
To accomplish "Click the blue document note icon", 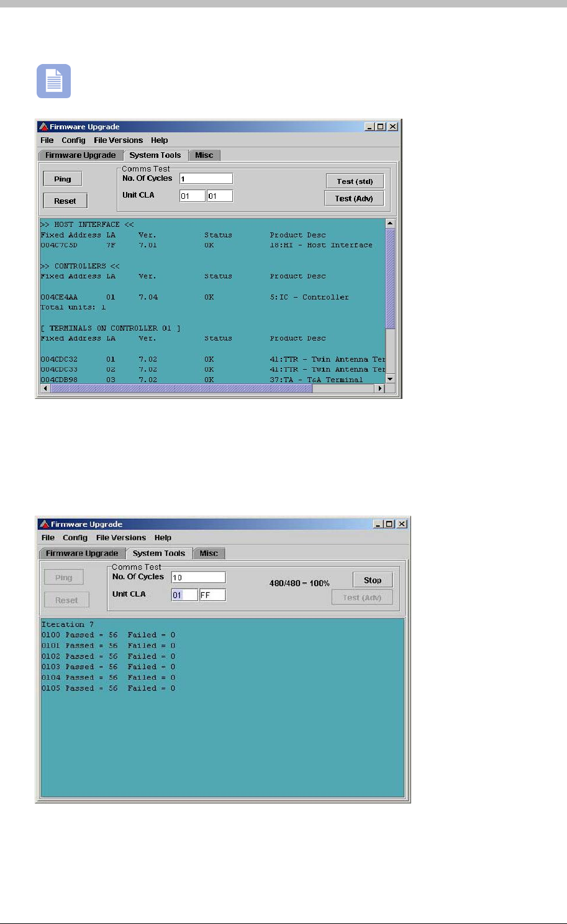I will [x=54, y=81].
